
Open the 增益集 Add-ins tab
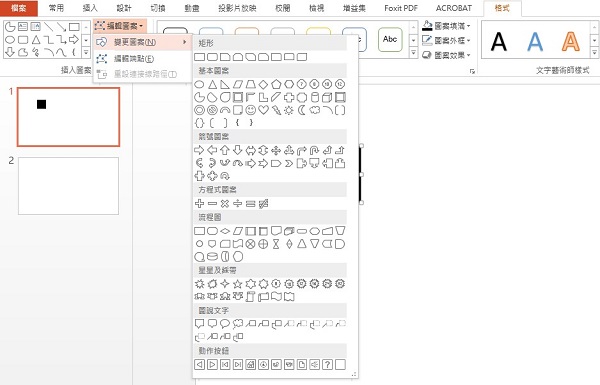[354, 8]
